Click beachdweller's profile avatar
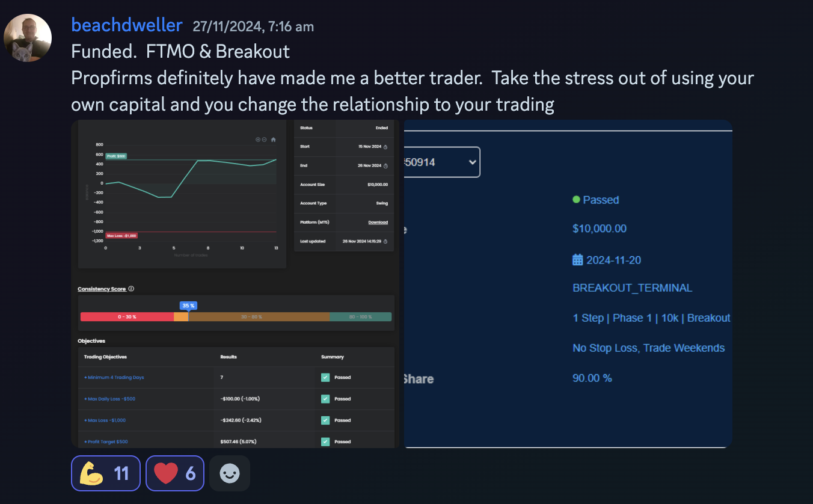Screen dimensions: 813x504 coord(28,38)
